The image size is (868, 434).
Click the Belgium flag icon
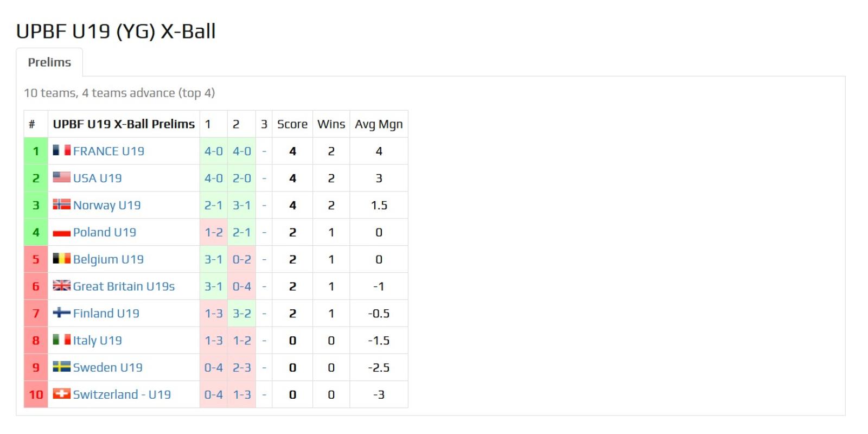[x=61, y=259]
